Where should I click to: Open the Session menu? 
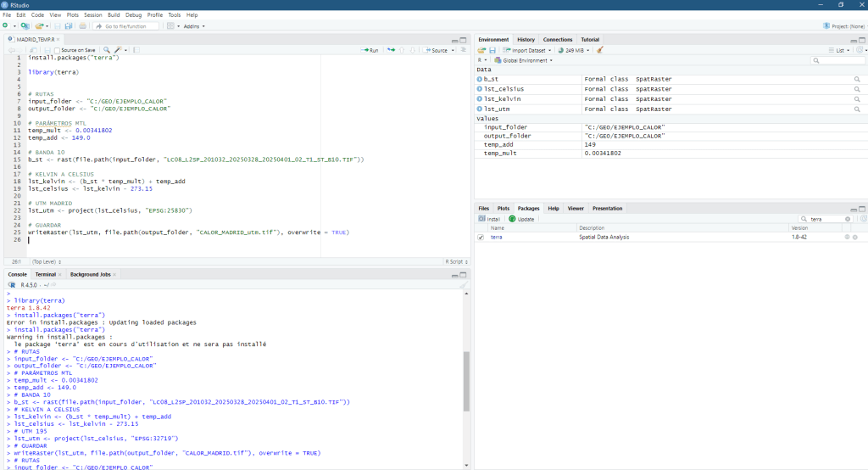[92, 14]
